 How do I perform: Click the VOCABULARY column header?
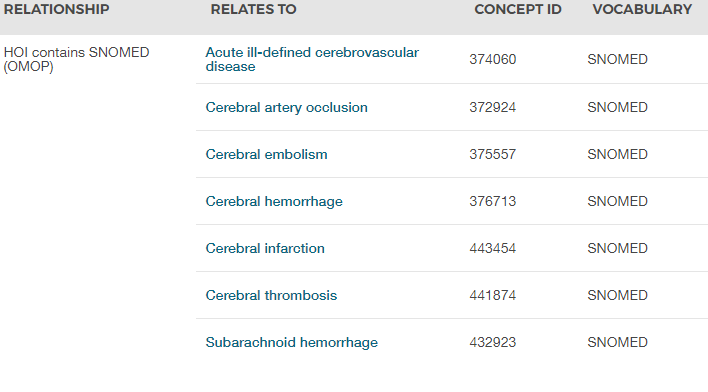(x=642, y=9)
